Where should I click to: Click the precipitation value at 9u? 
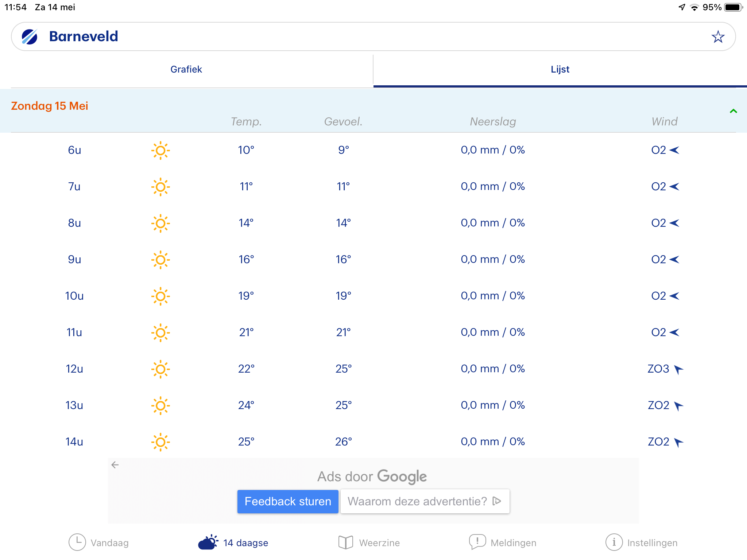point(493,259)
